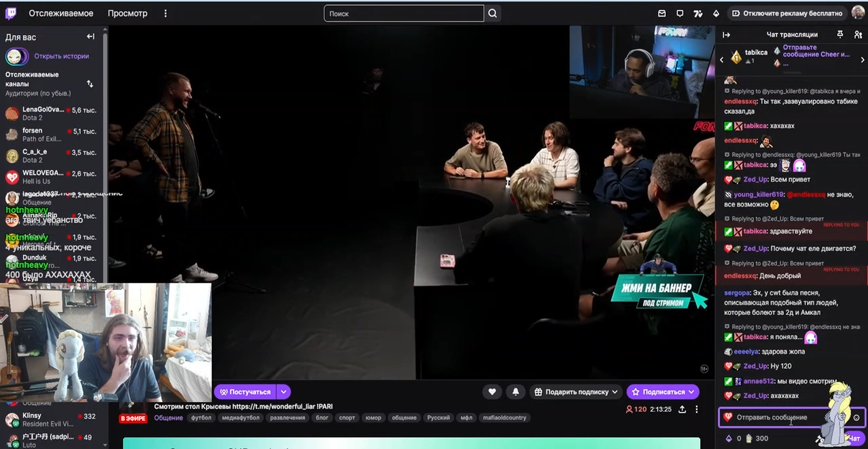Toggle the notification bell
The height and width of the screenshot is (449, 868).
point(516,392)
